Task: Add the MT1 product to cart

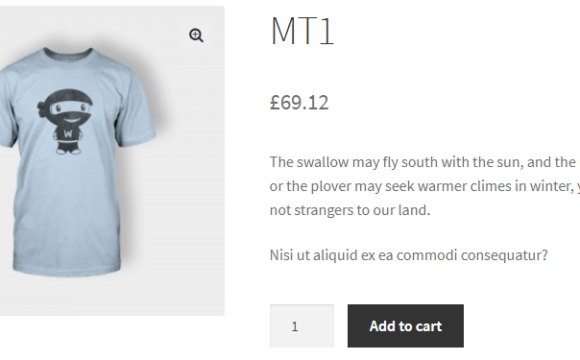Action: [x=405, y=326]
